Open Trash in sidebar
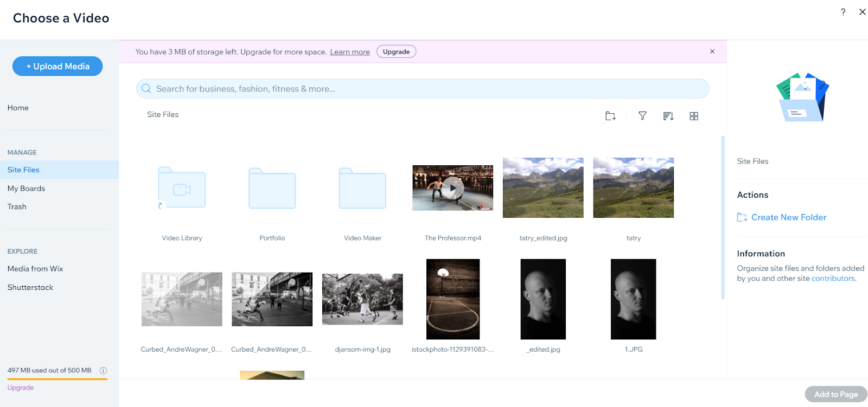 (x=17, y=206)
